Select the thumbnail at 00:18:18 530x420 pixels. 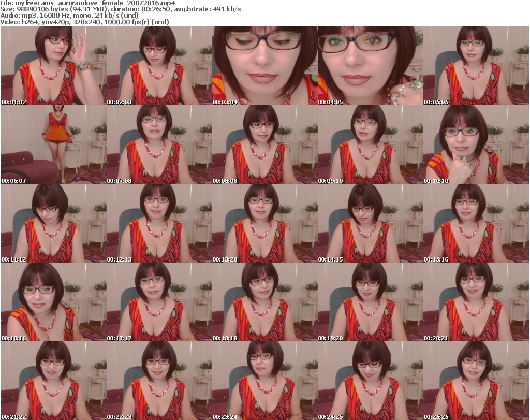(265, 301)
